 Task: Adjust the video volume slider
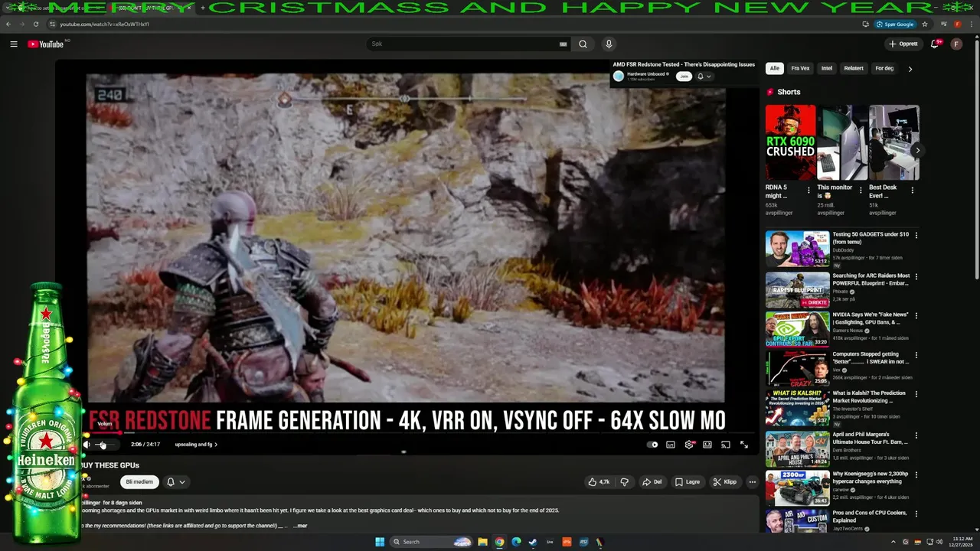pyautogui.click(x=106, y=445)
